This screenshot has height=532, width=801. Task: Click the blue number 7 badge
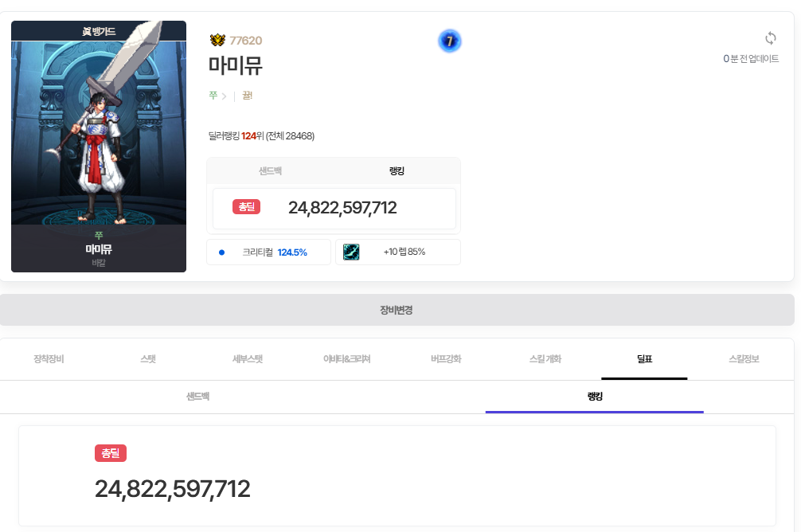click(449, 41)
